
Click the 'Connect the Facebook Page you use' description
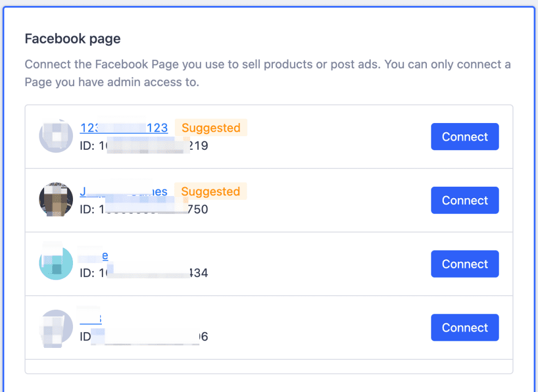pos(267,73)
